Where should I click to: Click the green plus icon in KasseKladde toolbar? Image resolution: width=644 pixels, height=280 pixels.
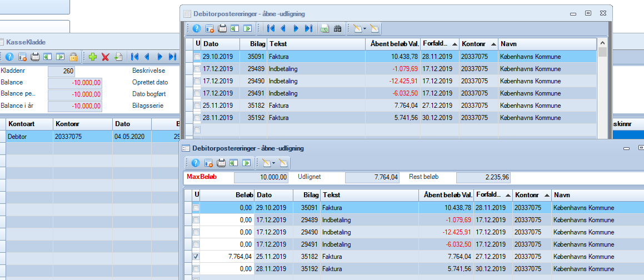(93, 57)
